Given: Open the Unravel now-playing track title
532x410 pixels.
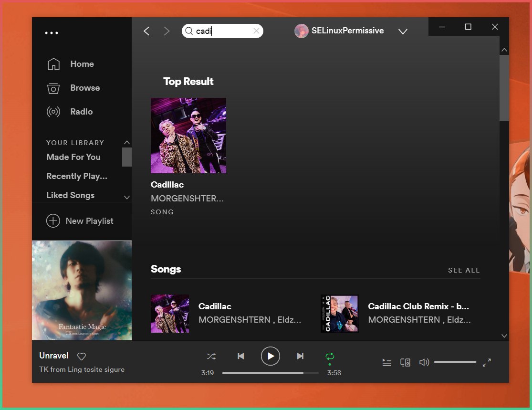Looking at the screenshot, I should click(53, 356).
